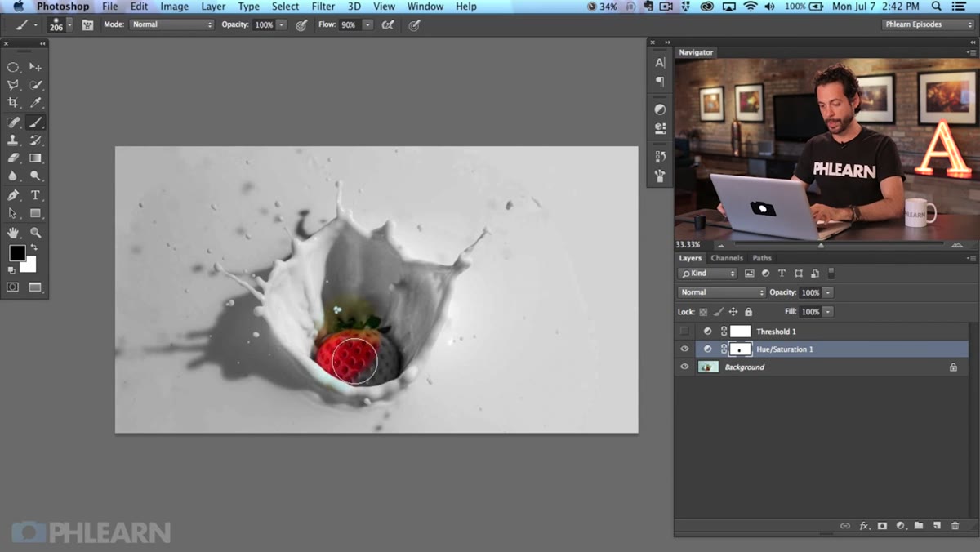This screenshot has height=552, width=980.
Task: Open the Brush Preset picker arrow
Action: click(x=69, y=25)
